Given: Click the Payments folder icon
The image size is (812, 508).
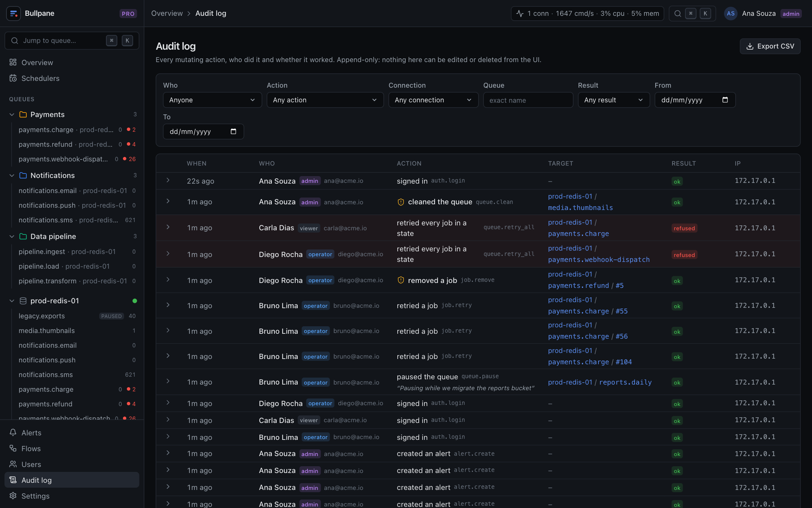Looking at the screenshot, I should click(23, 114).
